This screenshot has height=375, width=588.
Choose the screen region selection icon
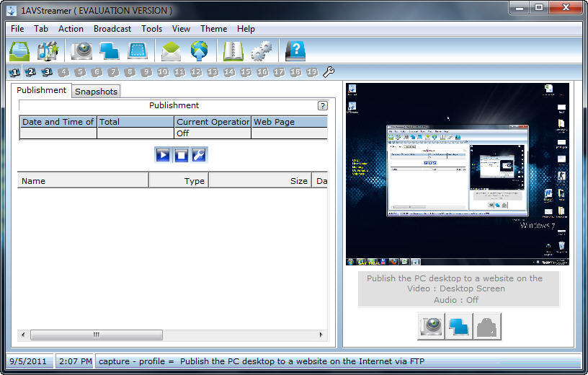pos(138,50)
